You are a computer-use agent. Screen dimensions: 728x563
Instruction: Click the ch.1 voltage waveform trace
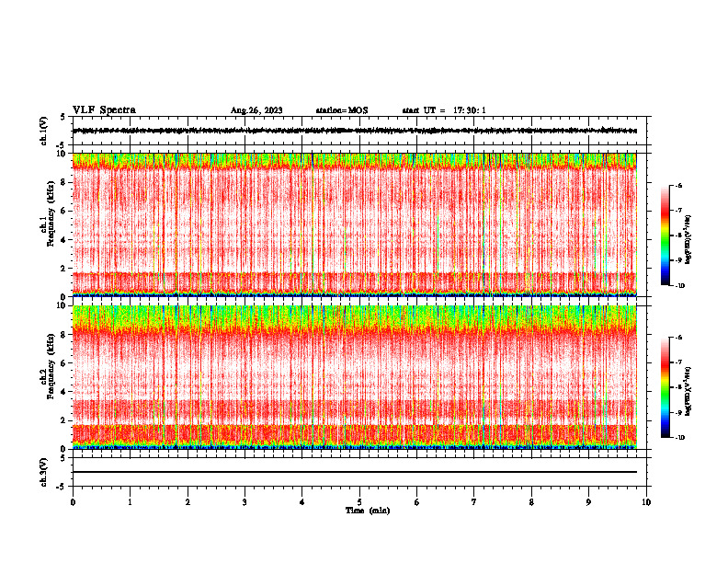354,131
